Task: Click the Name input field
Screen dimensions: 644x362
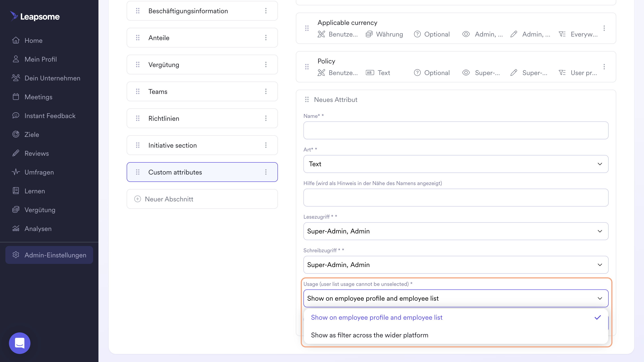Action: point(456,130)
